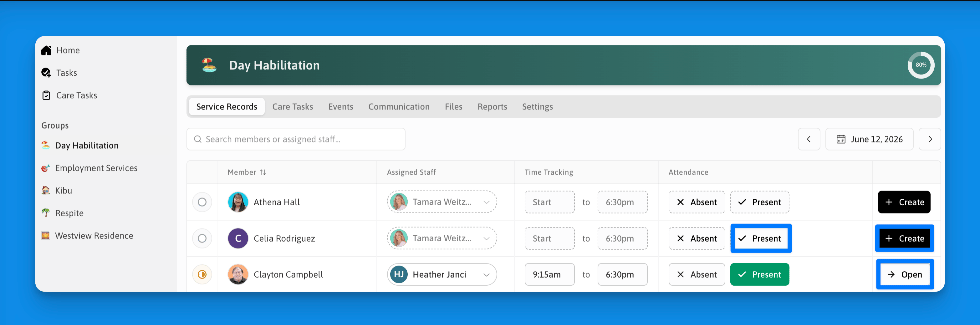
Task: Click the Celia Rodriguez member name
Action: point(284,239)
